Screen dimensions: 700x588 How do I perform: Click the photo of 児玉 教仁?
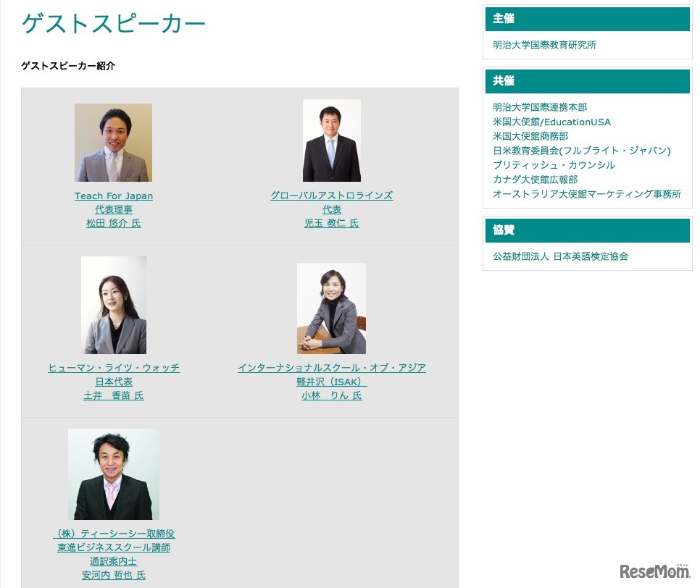click(332, 140)
